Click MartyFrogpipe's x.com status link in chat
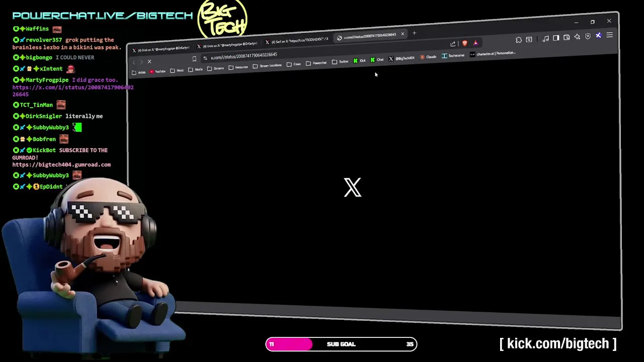Image resolution: width=644 pixels, height=362 pixels. (73, 90)
